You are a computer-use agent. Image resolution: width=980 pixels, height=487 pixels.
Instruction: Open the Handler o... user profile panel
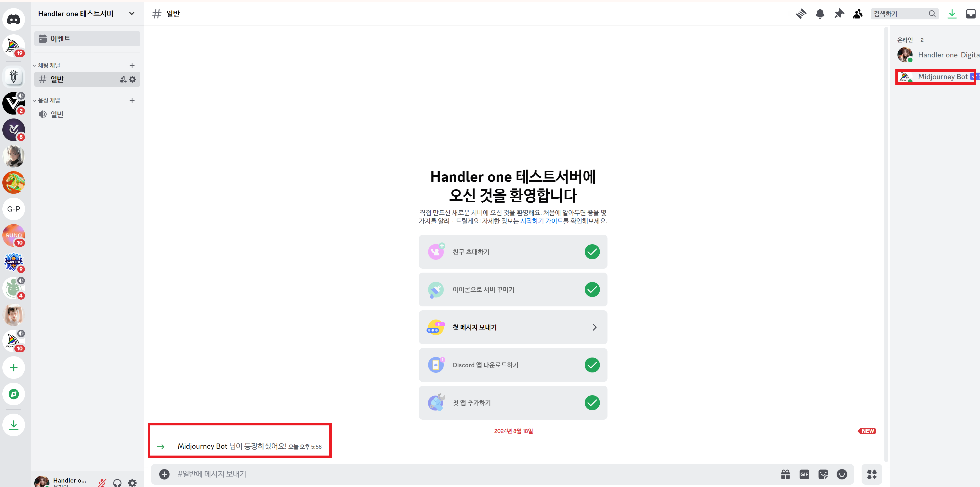(x=62, y=482)
